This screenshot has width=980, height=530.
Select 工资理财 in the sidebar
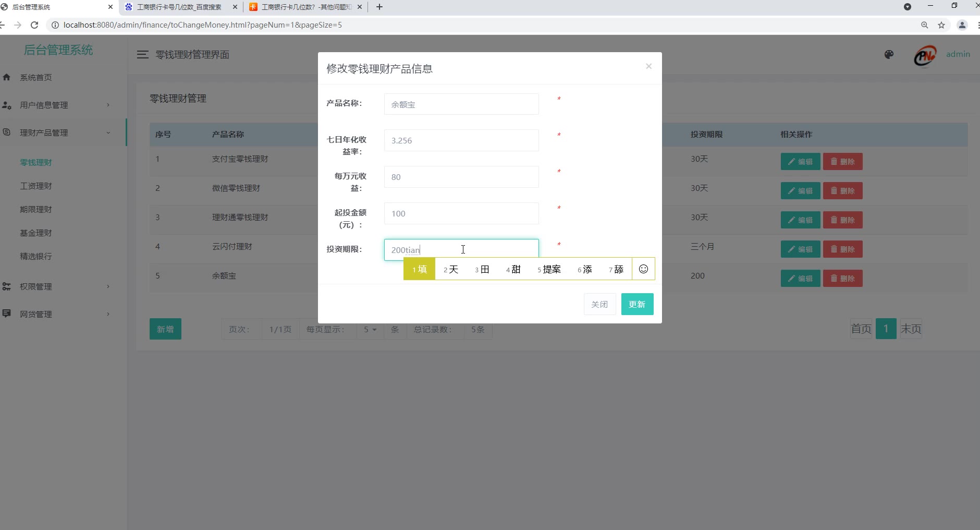coord(36,186)
